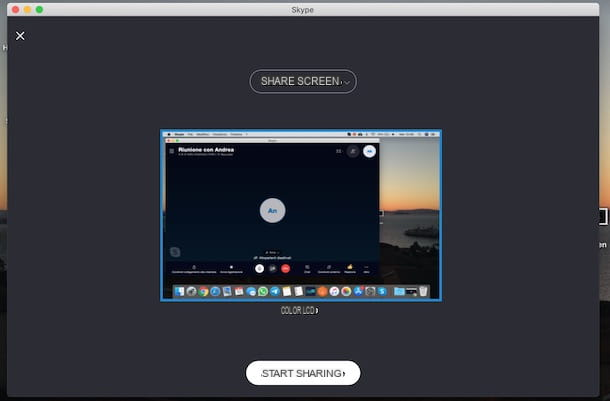Viewport: 610px width, 401px height.
Task: Click the START SHARING button
Action: point(303,373)
